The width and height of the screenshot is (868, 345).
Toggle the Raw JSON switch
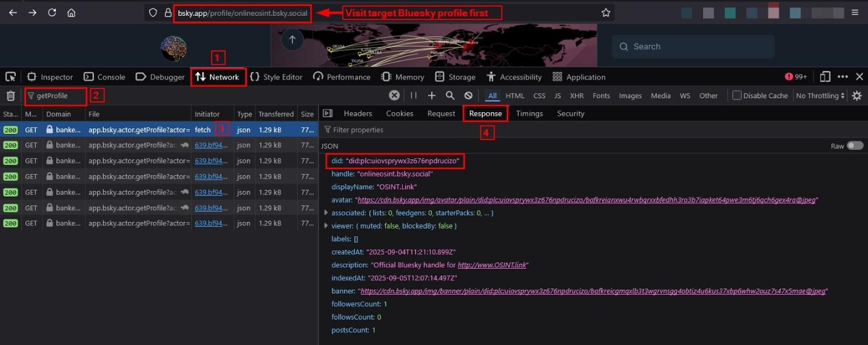pyautogui.click(x=855, y=146)
